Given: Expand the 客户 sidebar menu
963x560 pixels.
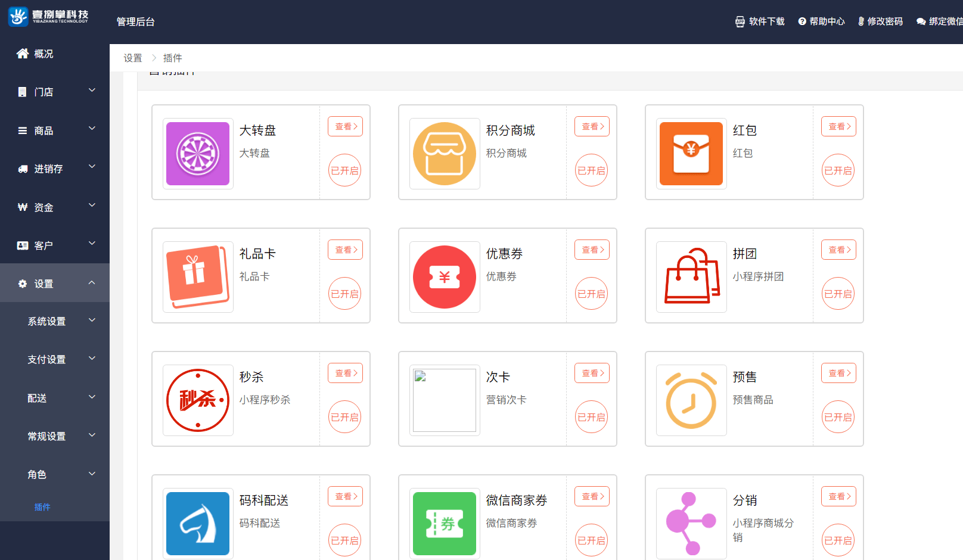Looking at the screenshot, I should pyautogui.click(x=55, y=245).
